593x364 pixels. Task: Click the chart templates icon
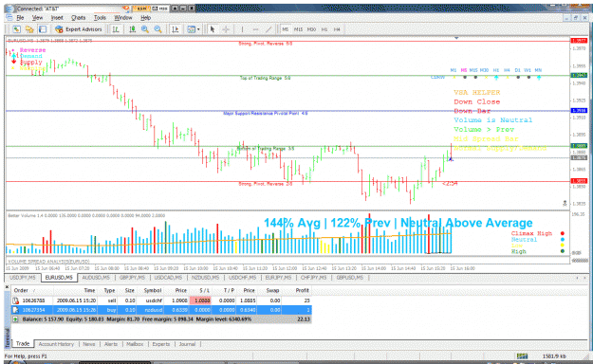tap(191, 29)
